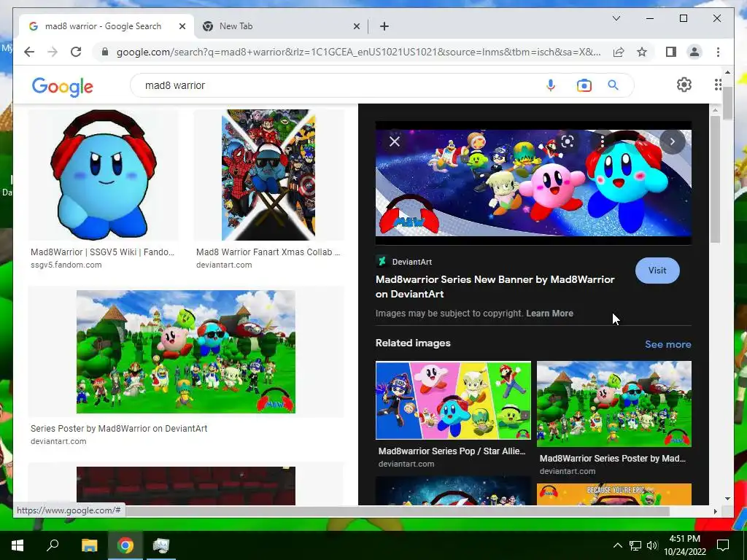Open taskbar clock 4:51 PM
The image size is (747, 560).
pyautogui.click(x=685, y=545)
